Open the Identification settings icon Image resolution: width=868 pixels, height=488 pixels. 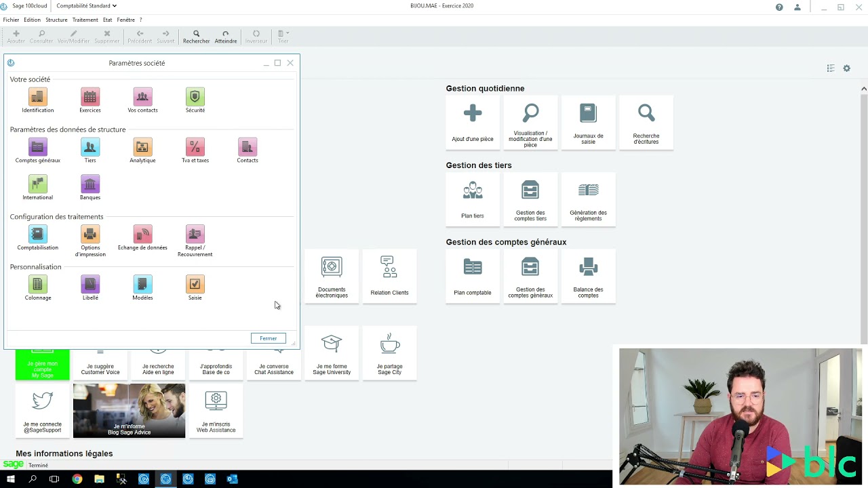pos(37,97)
